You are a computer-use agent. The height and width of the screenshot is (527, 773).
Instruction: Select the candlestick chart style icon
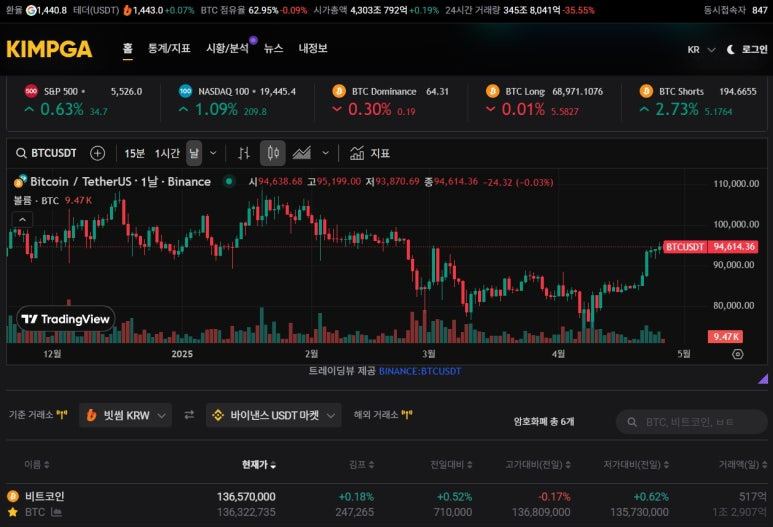click(273, 153)
